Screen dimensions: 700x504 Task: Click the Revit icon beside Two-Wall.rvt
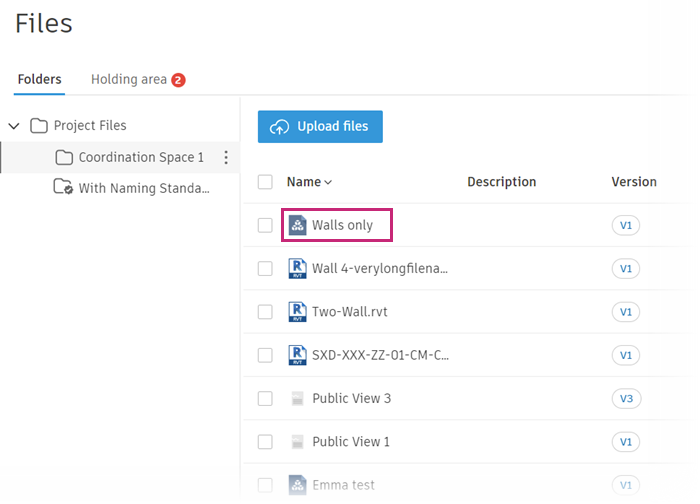[x=297, y=312]
